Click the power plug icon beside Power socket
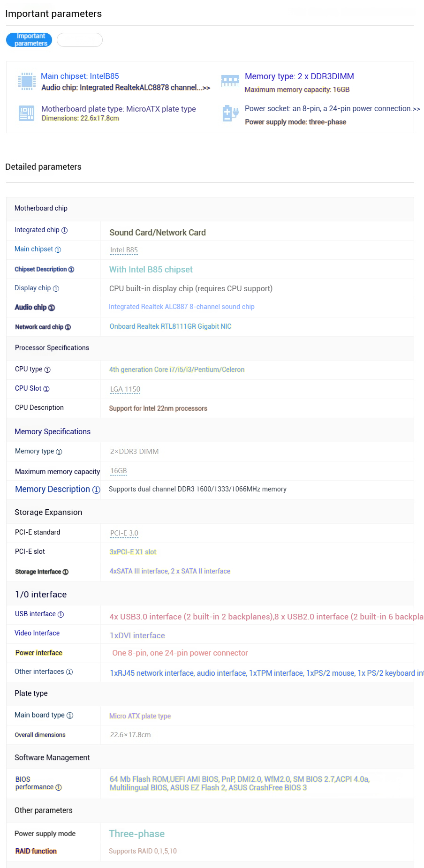This screenshot has width=424, height=868. click(230, 113)
